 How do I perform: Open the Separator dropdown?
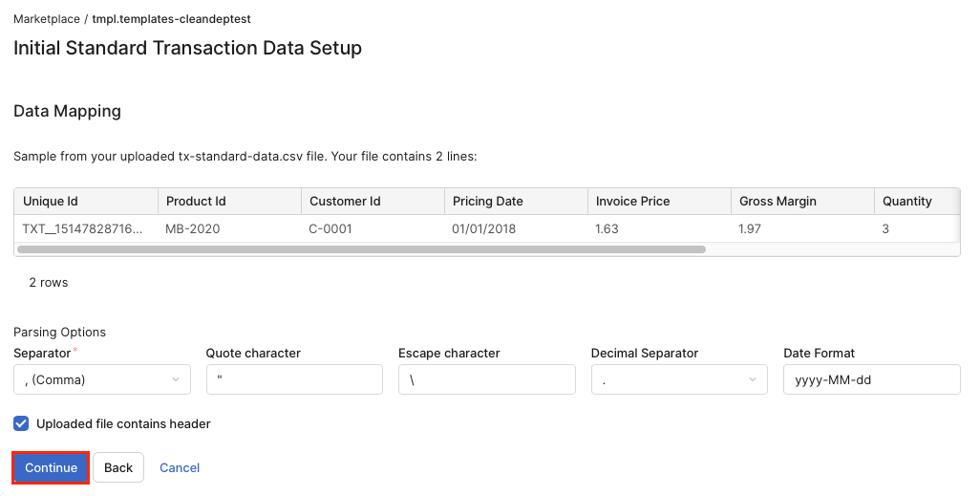click(x=102, y=379)
